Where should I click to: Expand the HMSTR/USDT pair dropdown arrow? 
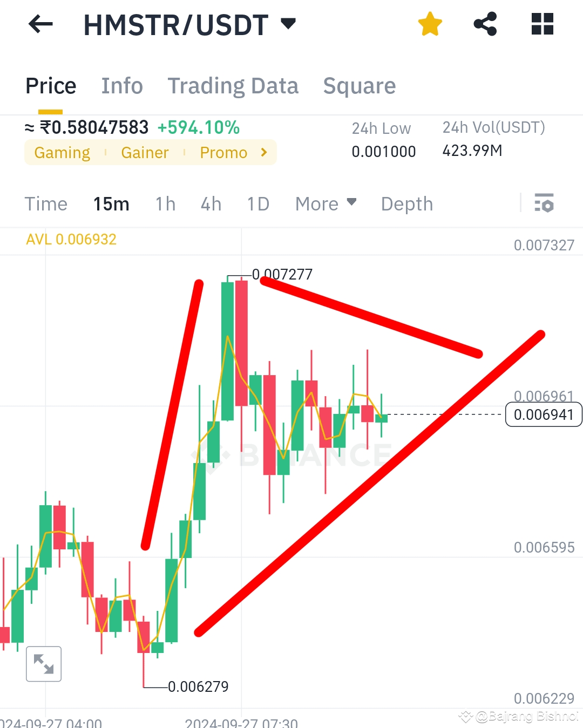(288, 24)
